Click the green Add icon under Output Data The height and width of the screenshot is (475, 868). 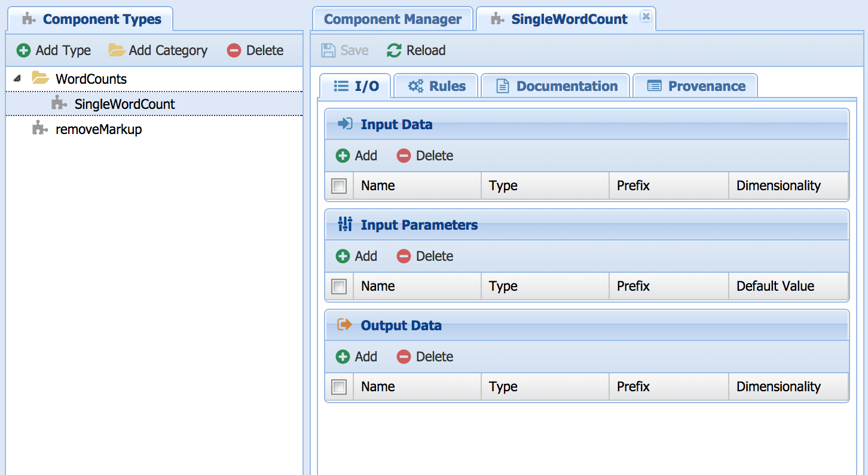pos(343,357)
